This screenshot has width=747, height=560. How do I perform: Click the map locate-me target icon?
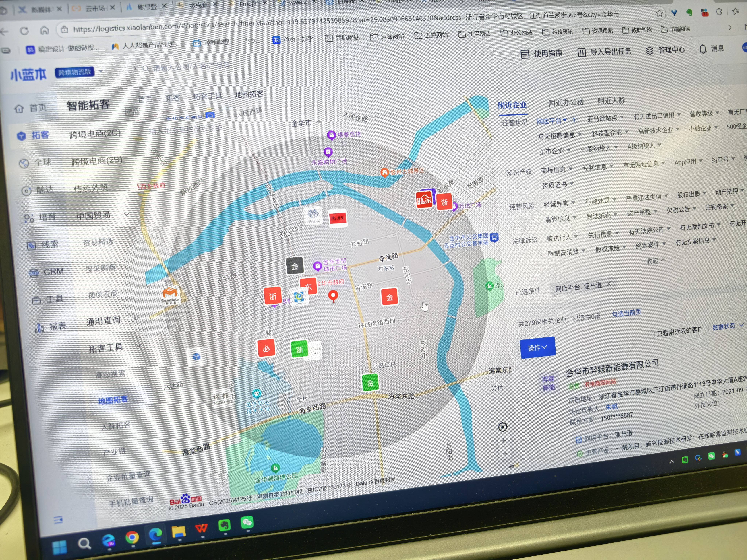point(502,427)
